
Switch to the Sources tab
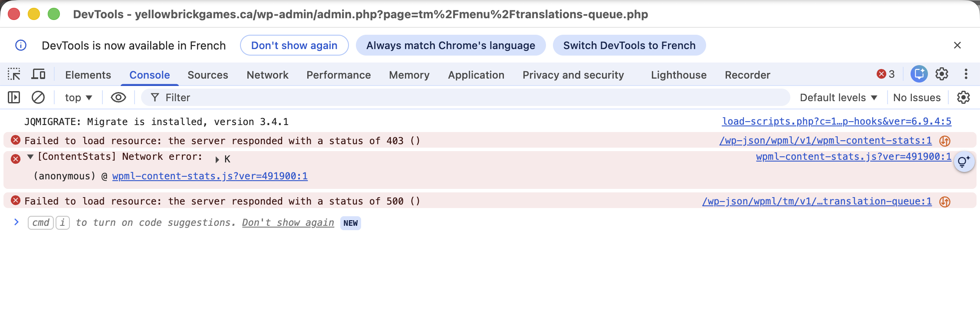207,75
